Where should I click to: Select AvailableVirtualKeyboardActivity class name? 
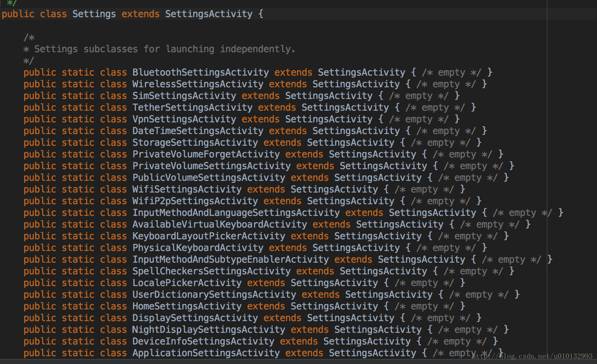220,224
